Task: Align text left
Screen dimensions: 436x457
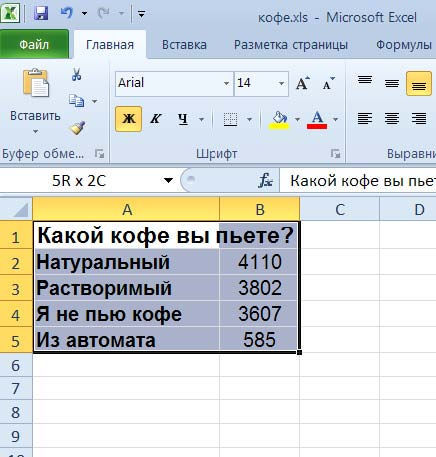Action: pyautogui.click(x=365, y=118)
